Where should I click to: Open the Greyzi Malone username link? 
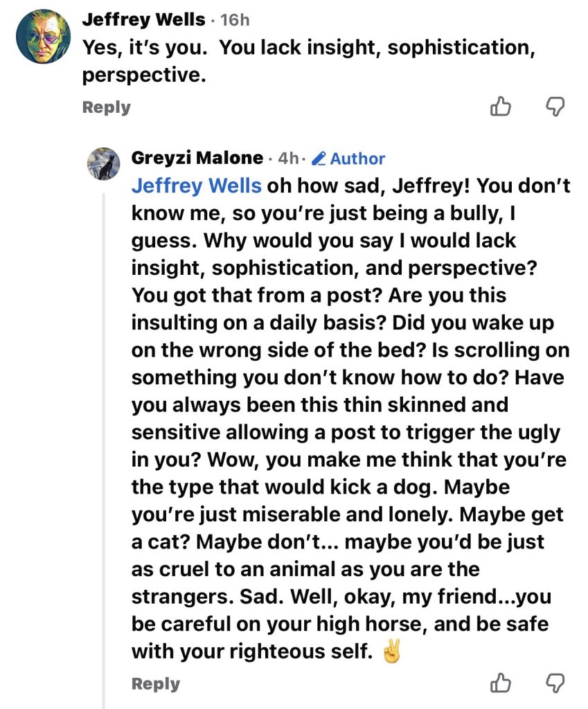(x=197, y=159)
